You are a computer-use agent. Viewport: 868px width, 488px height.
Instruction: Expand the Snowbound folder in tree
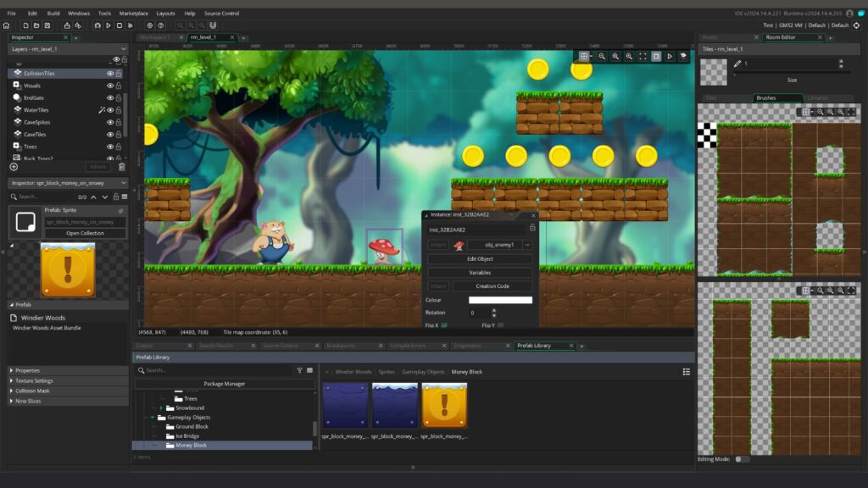point(161,408)
